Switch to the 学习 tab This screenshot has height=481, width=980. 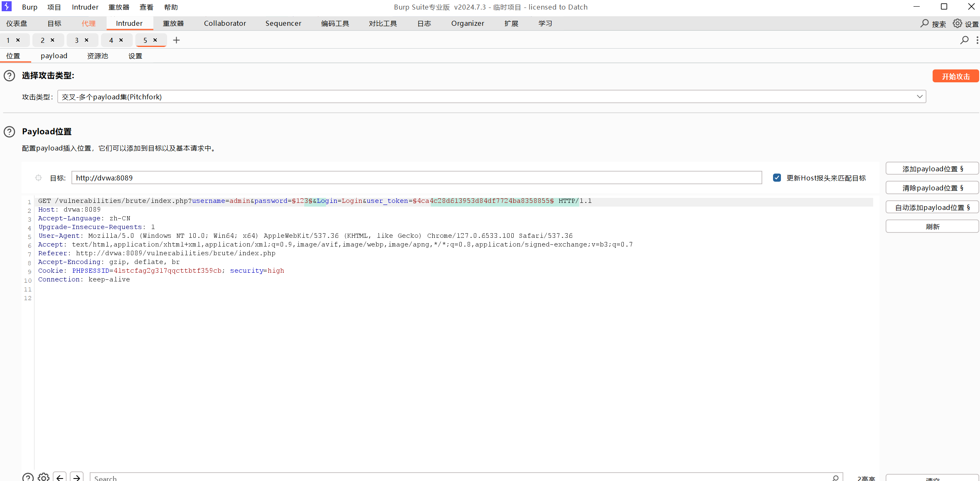pos(545,23)
